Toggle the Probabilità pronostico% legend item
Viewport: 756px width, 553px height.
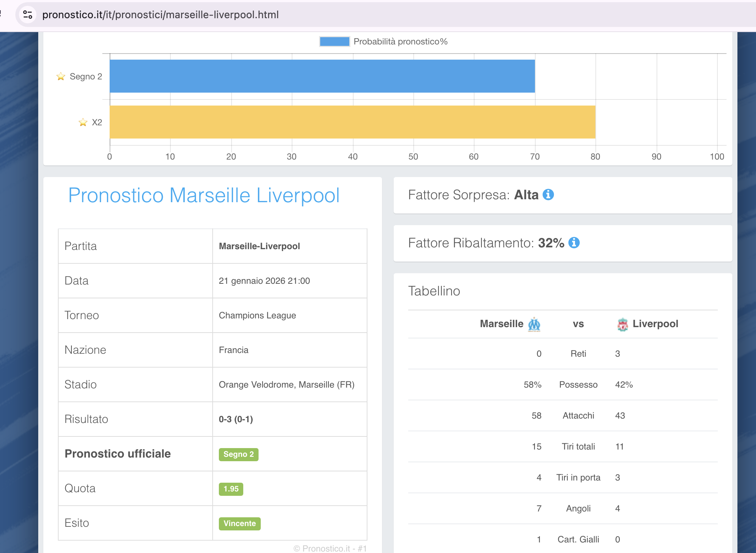point(400,42)
